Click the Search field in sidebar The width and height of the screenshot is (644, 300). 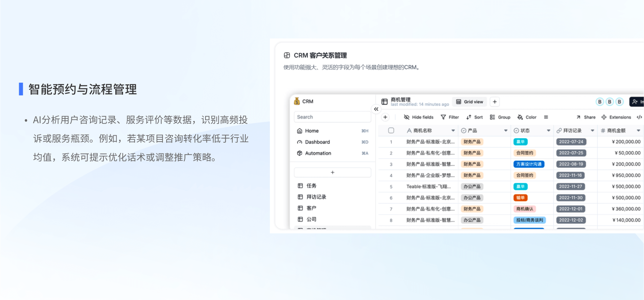click(x=332, y=117)
